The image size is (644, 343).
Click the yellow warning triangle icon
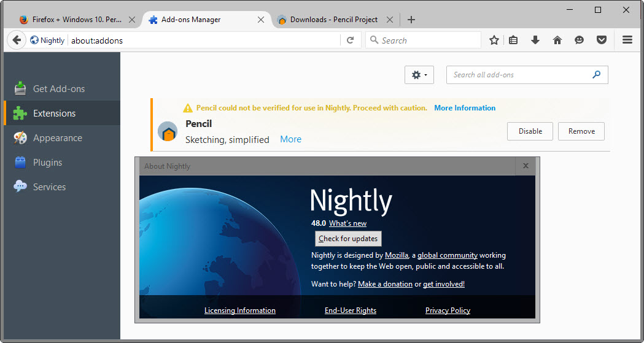point(188,108)
